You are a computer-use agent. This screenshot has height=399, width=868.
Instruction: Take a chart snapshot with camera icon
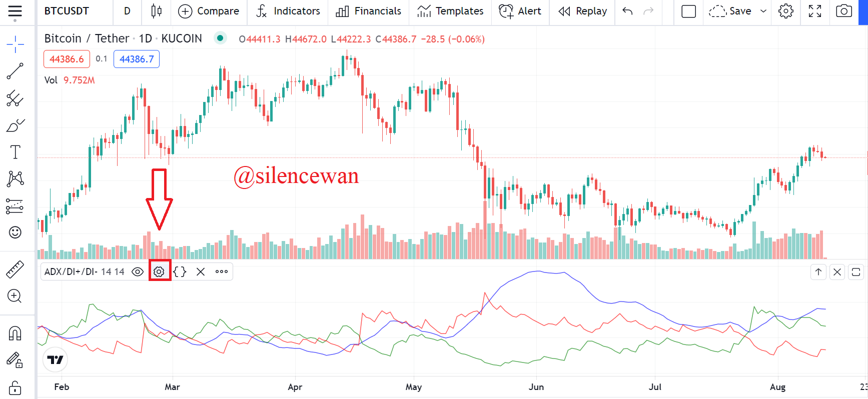[x=844, y=11]
